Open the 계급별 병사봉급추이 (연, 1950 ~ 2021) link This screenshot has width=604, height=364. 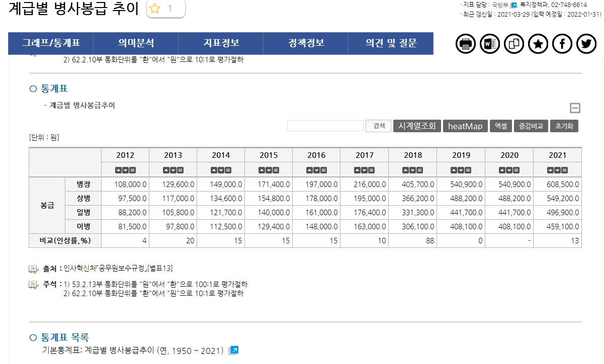[153, 350]
